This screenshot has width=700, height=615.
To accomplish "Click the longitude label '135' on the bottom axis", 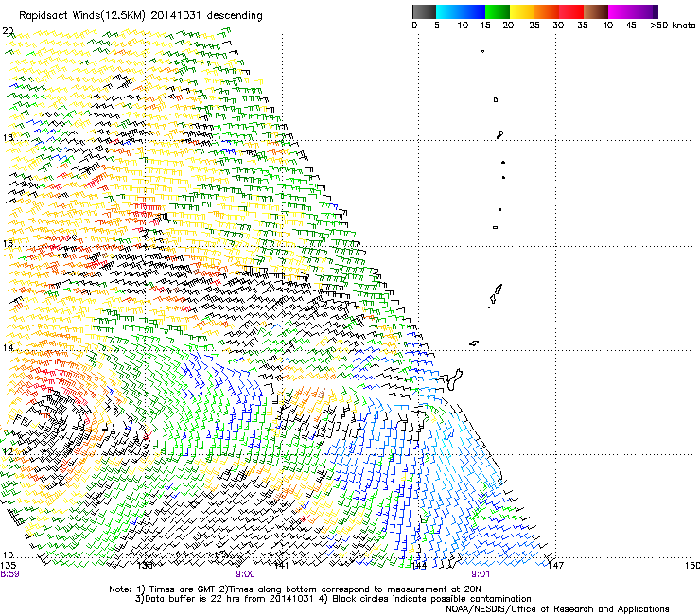I will coord(8,566).
